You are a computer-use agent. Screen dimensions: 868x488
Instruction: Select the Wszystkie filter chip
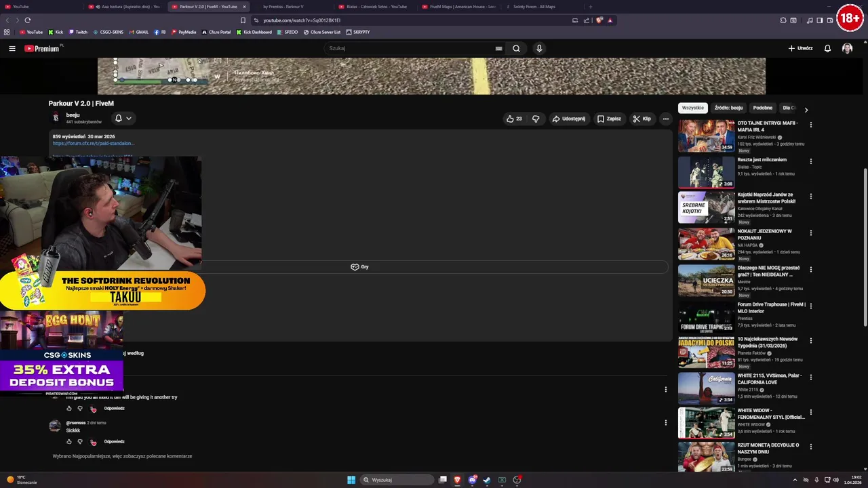[693, 108]
